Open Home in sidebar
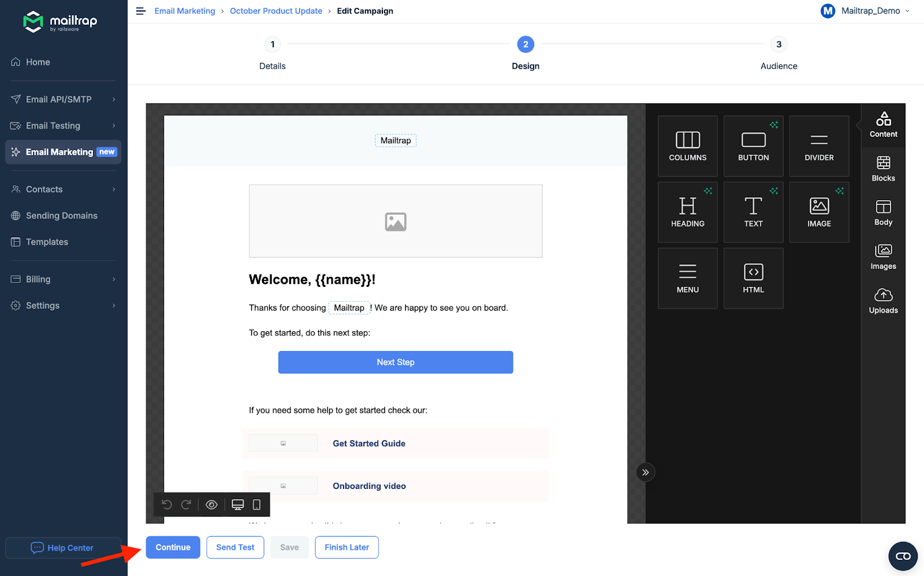This screenshot has height=576, width=924. [38, 62]
